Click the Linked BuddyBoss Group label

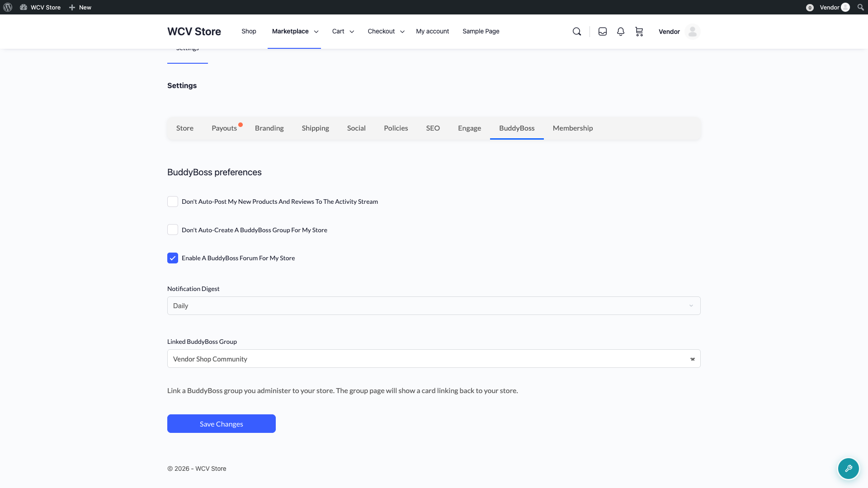point(202,342)
